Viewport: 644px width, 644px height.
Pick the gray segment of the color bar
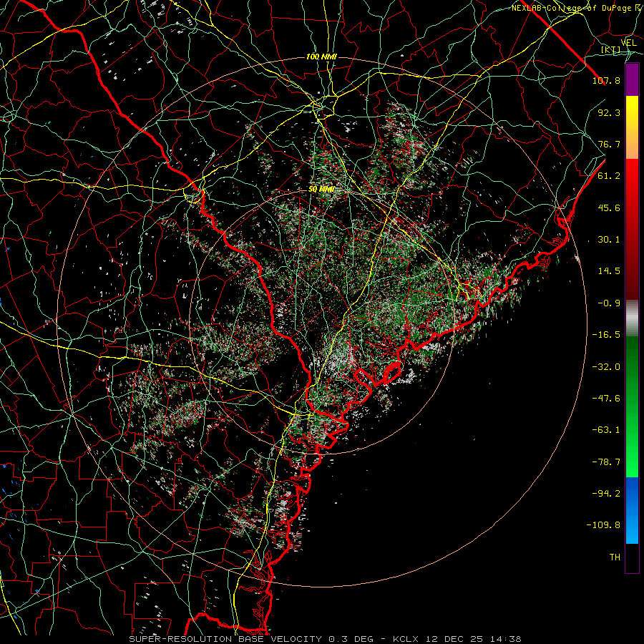pyautogui.click(x=632, y=318)
